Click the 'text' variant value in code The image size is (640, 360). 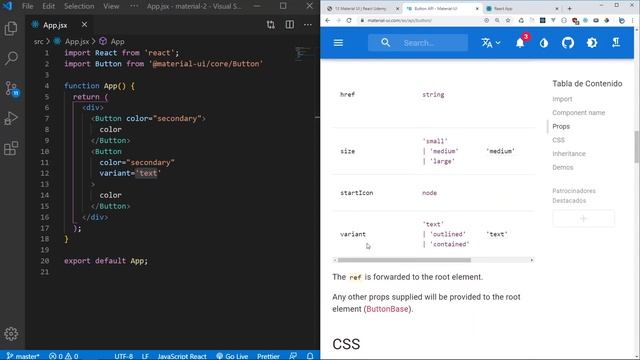[x=148, y=173]
